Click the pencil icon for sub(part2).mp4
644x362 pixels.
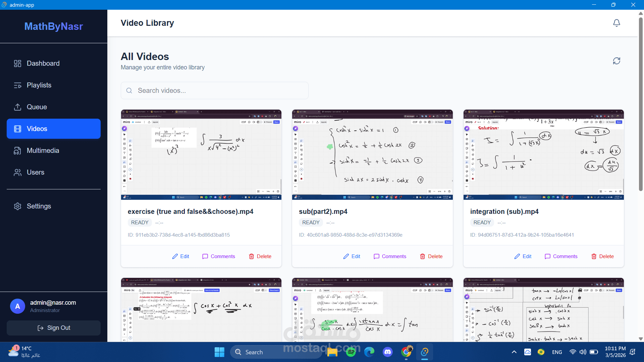coord(346,256)
